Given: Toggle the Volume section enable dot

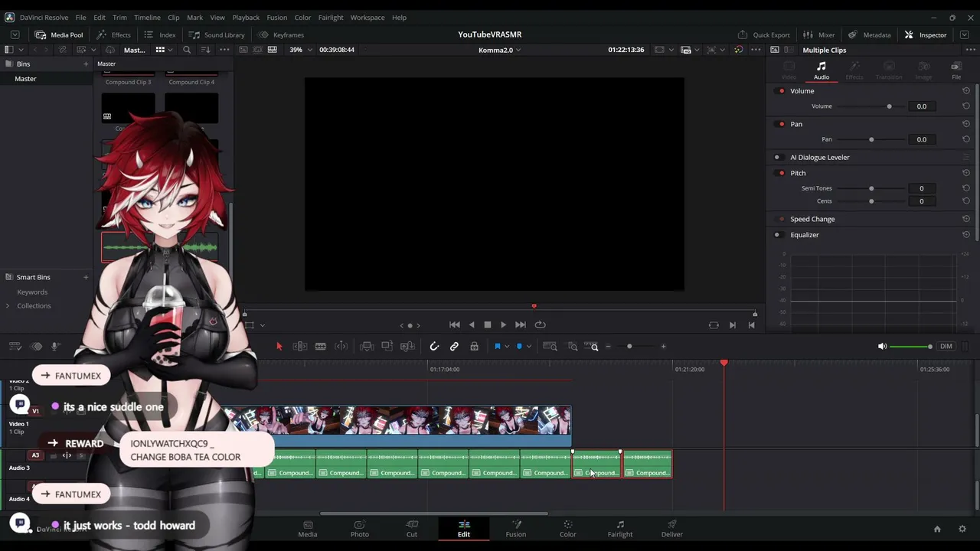Looking at the screenshot, I should coord(781,91).
